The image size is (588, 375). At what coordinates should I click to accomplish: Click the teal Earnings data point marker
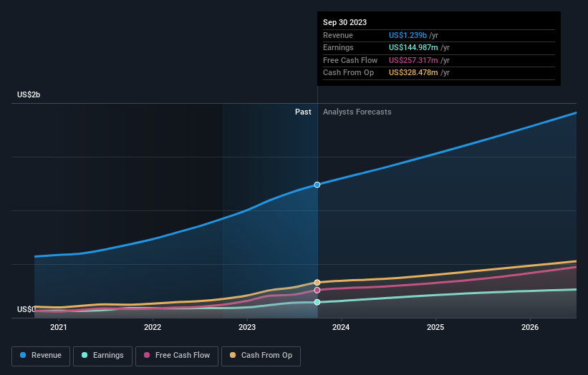317,302
